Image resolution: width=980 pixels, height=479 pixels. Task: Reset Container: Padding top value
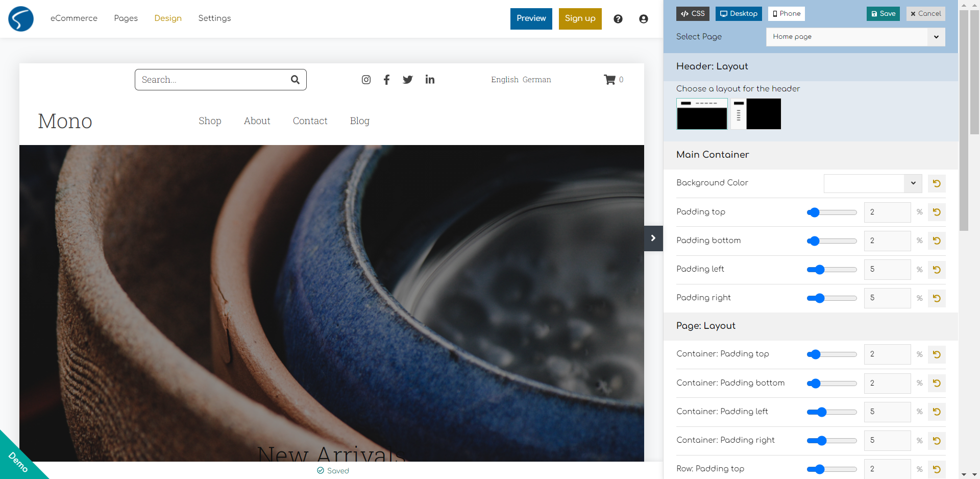937,354
